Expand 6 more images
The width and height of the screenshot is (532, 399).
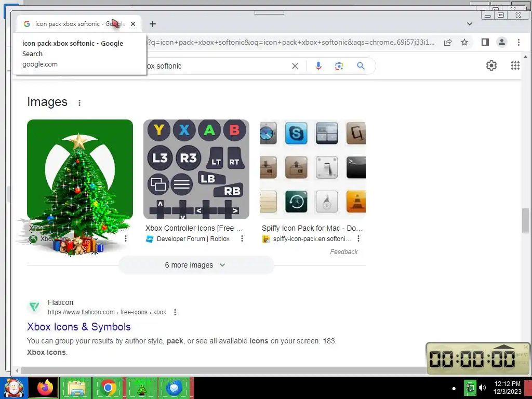(196, 265)
